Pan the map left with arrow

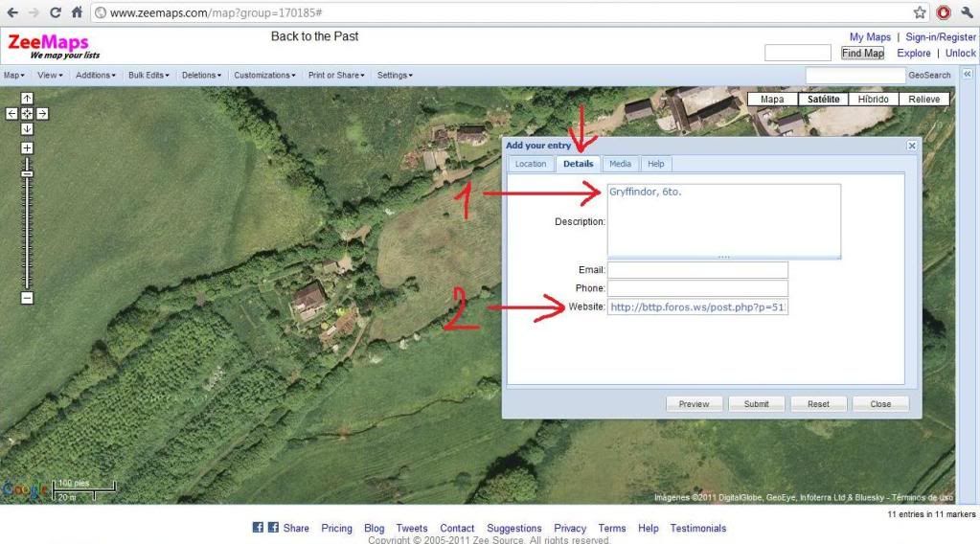coord(12,113)
